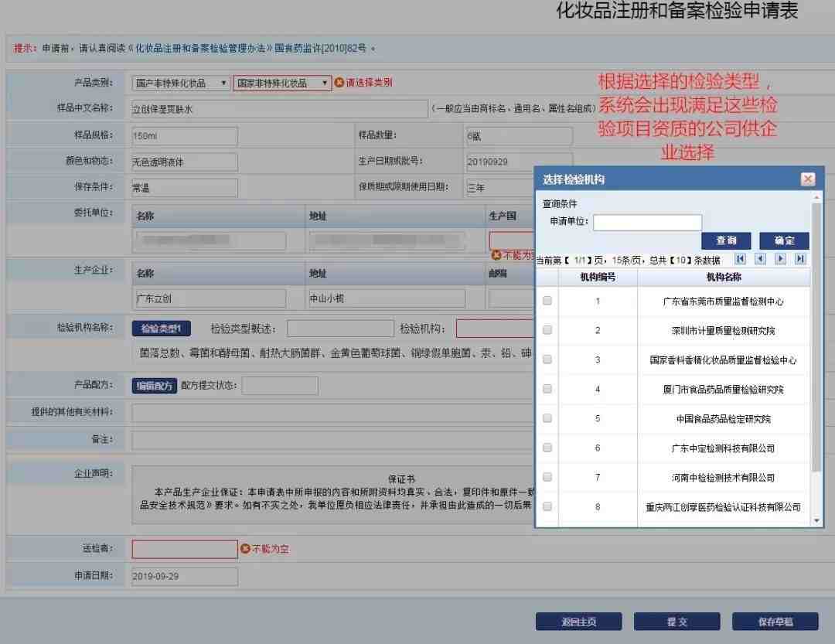
Task: Submit the form with 提交
Action: tap(677, 622)
